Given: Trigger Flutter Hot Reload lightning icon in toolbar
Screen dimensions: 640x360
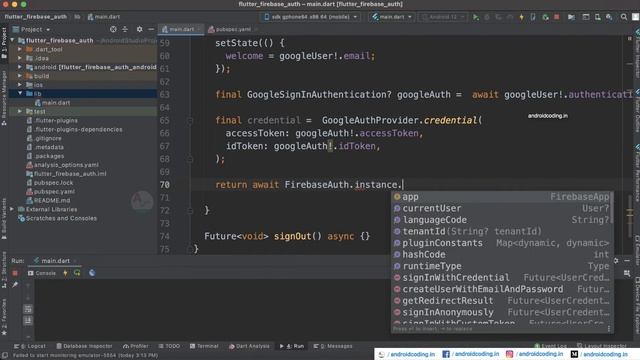Looking at the screenshot, I should coord(521,17).
